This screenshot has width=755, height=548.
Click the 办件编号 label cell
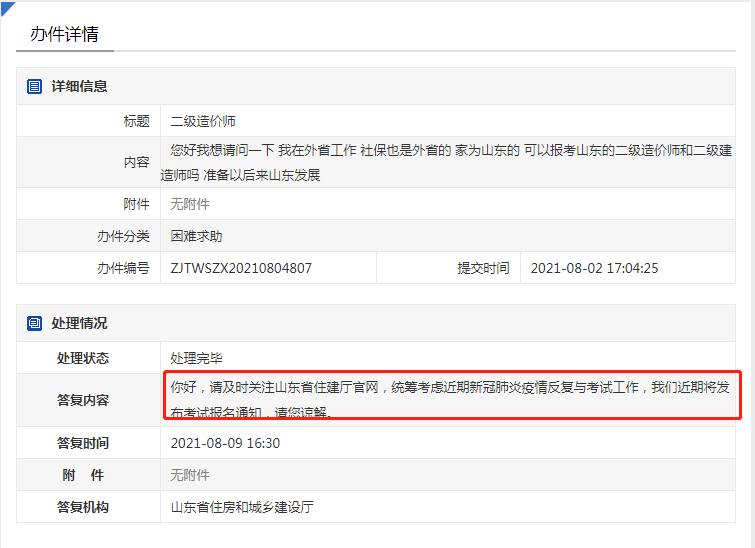[122, 268]
